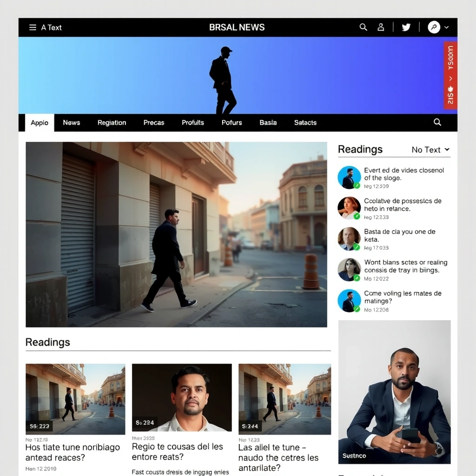476x476 pixels.
Task: Click the search icon in the top black bar
Action: click(x=364, y=27)
